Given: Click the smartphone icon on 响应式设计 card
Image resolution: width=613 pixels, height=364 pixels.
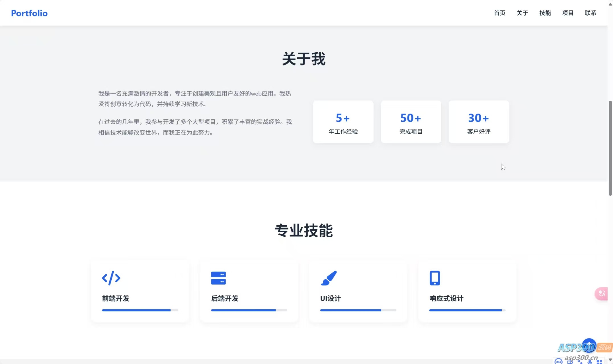Looking at the screenshot, I should click(x=434, y=278).
